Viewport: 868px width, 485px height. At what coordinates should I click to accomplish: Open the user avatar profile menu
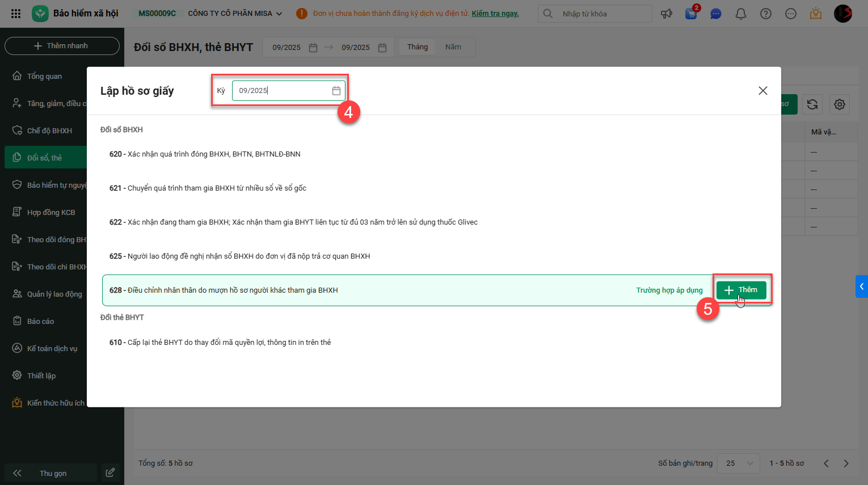(x=843, y=14)
